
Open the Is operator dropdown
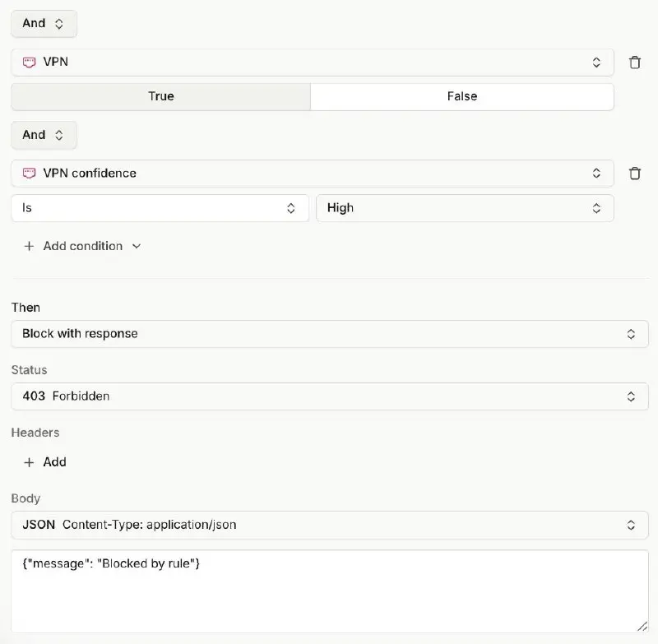point(160,208)
